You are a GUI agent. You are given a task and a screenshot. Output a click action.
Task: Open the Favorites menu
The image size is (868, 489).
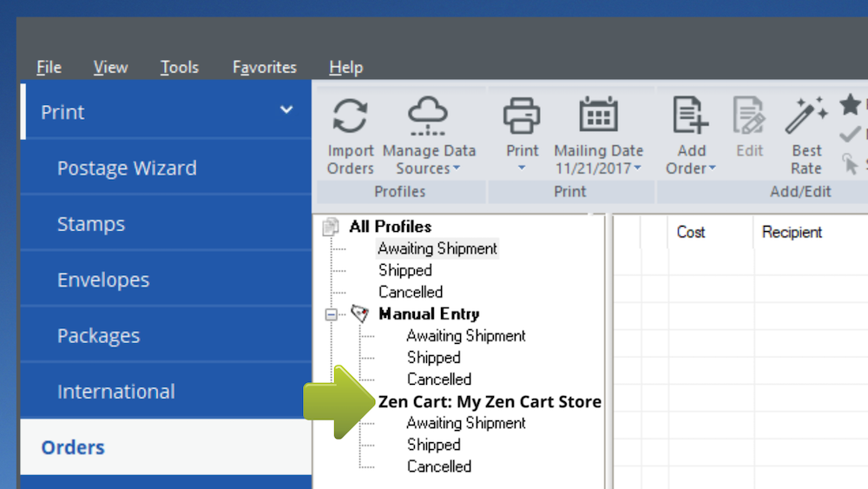pos(265,67)
